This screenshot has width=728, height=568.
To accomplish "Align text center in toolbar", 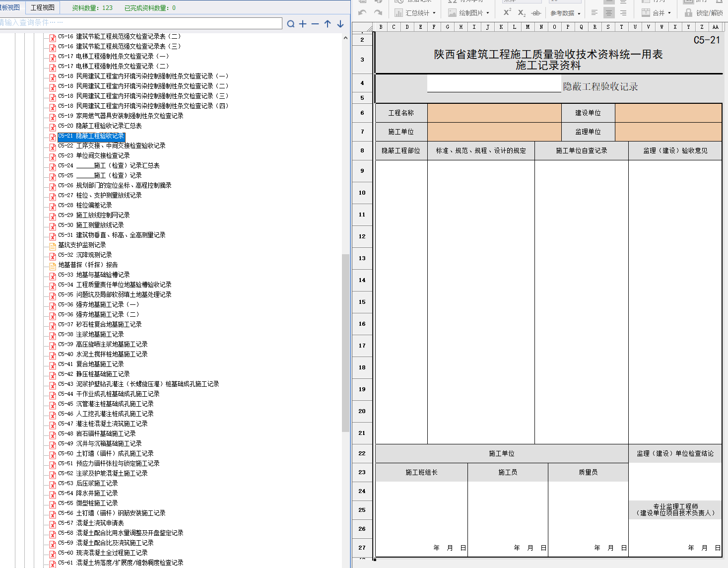I will click(x=609, y=12).
